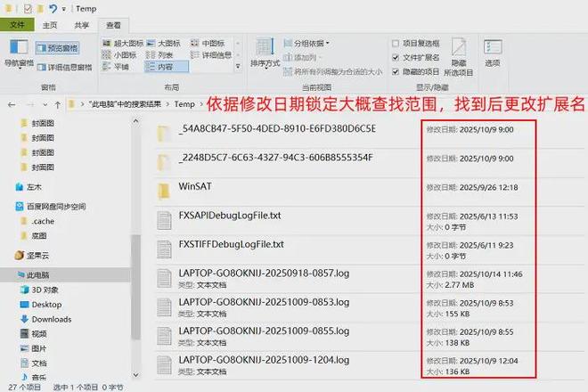Screen dimensions: 588x392
Task: Open 坚果云 in navigation pane
Action: [32, 256]
